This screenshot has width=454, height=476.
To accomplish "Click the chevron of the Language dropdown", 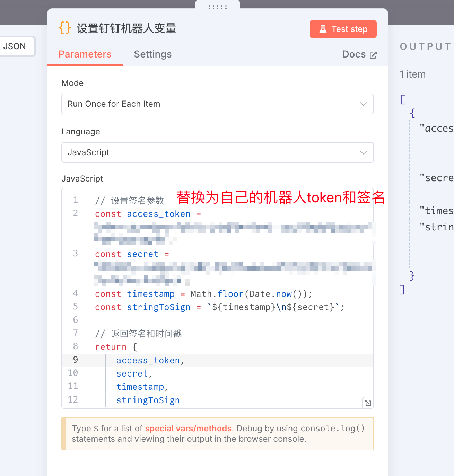I will pyautogui.click(x=364, y=152).
